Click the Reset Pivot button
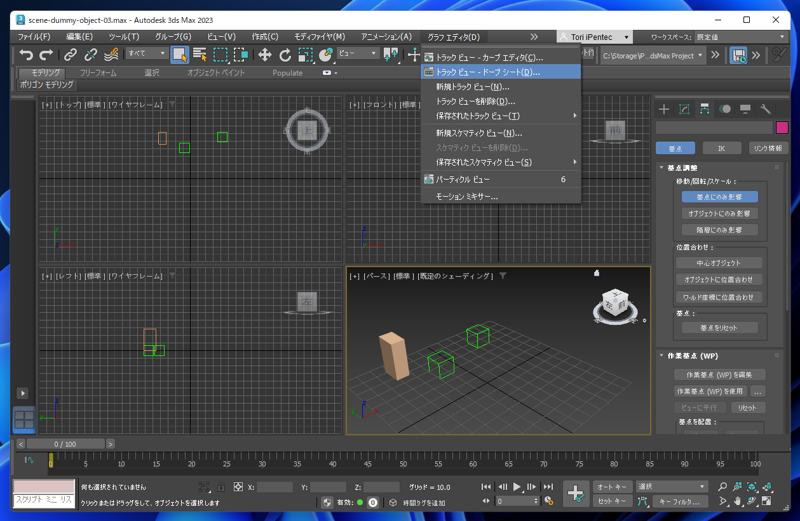 pos(719,328)
